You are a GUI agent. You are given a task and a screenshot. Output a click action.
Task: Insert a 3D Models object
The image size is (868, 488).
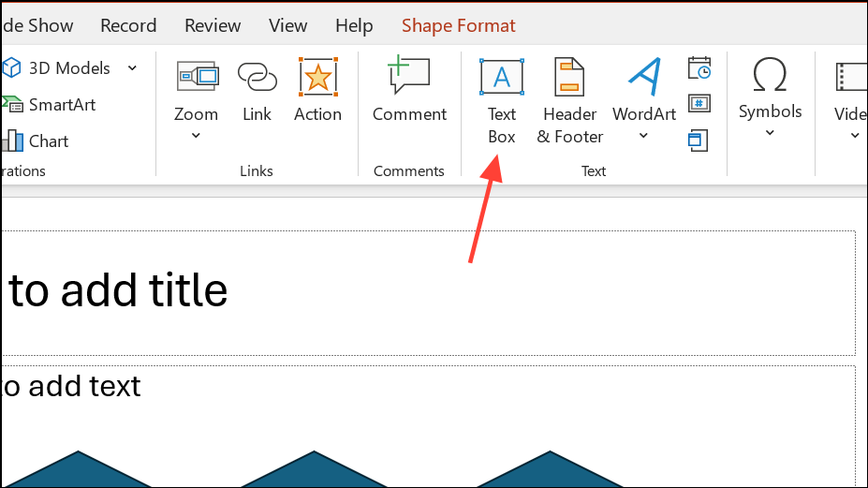click(56, 68)
